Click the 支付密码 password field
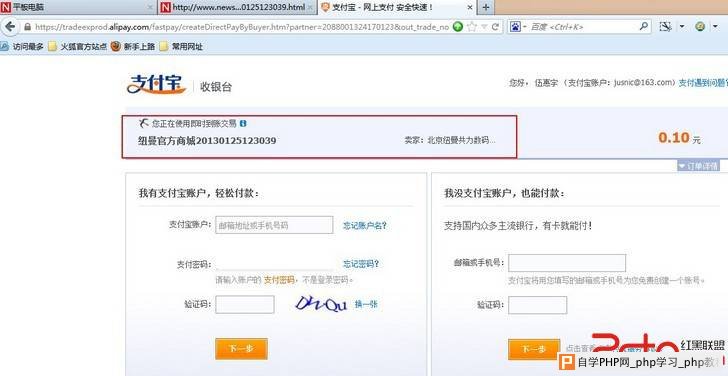 [x=274, y=264]
